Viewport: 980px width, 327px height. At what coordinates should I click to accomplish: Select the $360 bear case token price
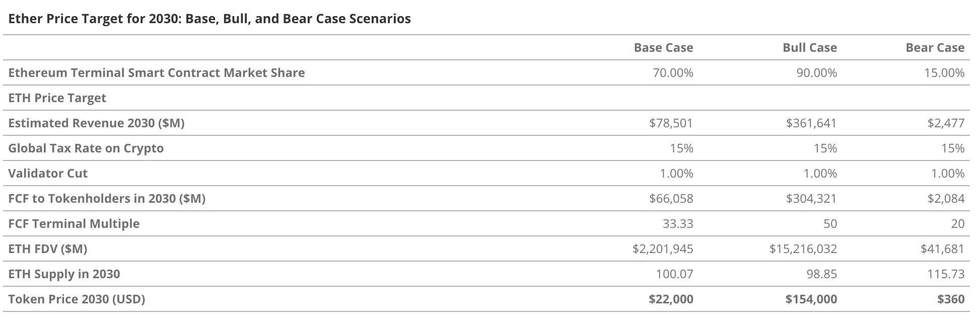point(951,299)
